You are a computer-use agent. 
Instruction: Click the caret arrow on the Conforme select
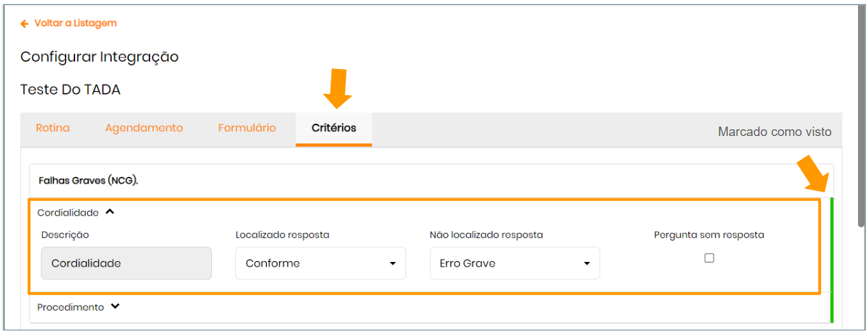click(393, 264)
